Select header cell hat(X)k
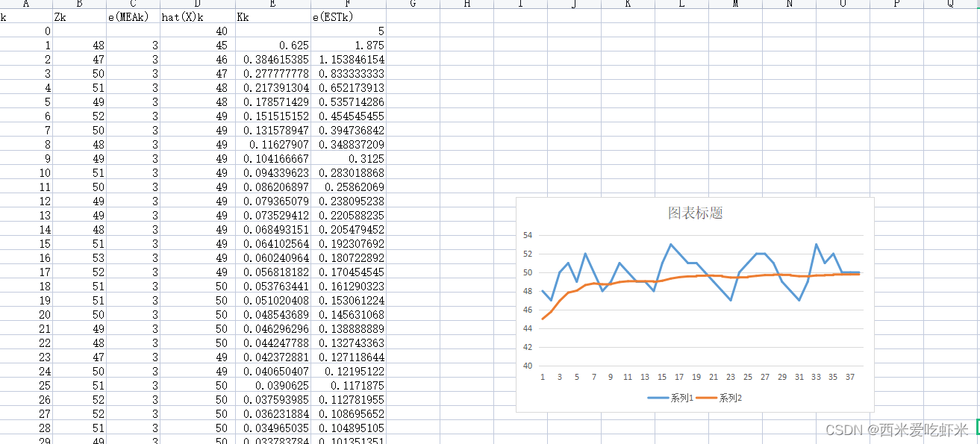Screen dimensions: 980x444 [198, 16]
